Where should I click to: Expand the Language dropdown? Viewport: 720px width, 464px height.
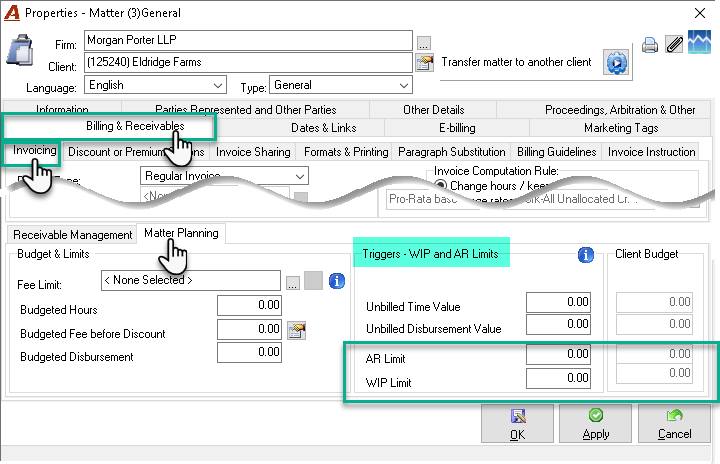155,85
